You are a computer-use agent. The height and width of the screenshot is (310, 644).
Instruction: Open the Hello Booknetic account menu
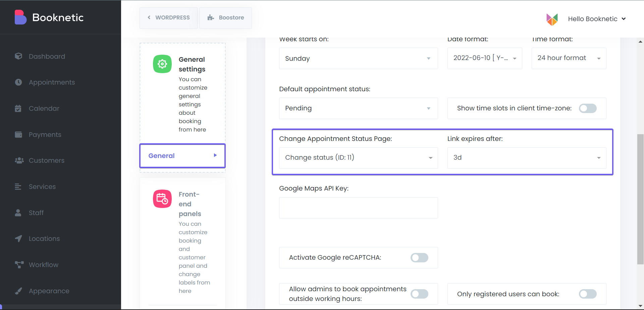pos(597,19)
